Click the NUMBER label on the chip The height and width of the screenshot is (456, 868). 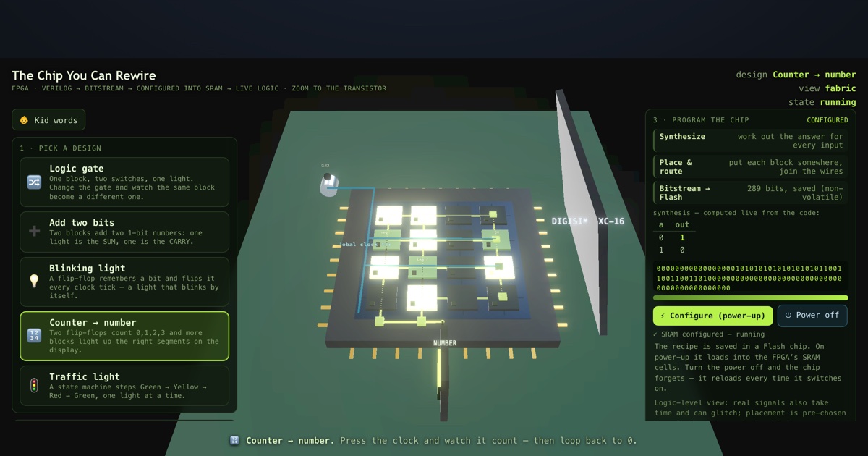point(445,343)
